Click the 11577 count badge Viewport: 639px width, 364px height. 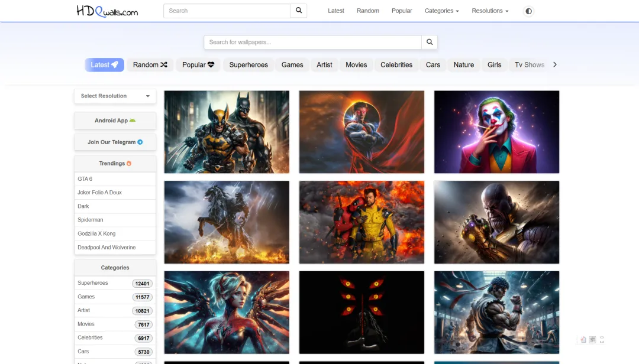tap(142, 297)
